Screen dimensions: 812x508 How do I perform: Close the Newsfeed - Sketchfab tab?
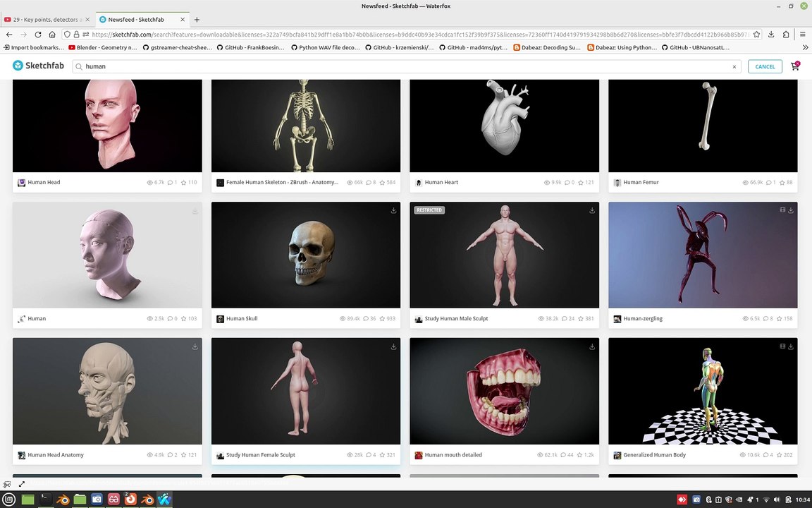[183, 19]
